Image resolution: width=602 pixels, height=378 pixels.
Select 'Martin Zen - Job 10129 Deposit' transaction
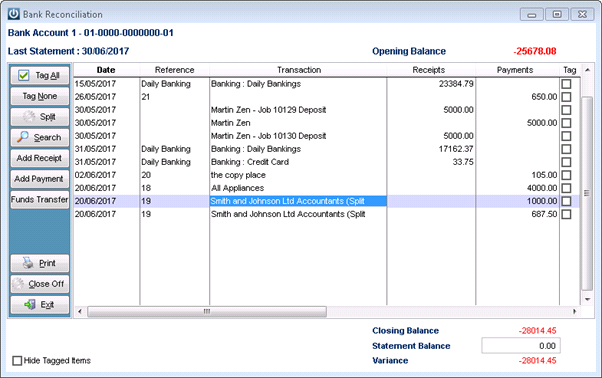tap(268, 110)
